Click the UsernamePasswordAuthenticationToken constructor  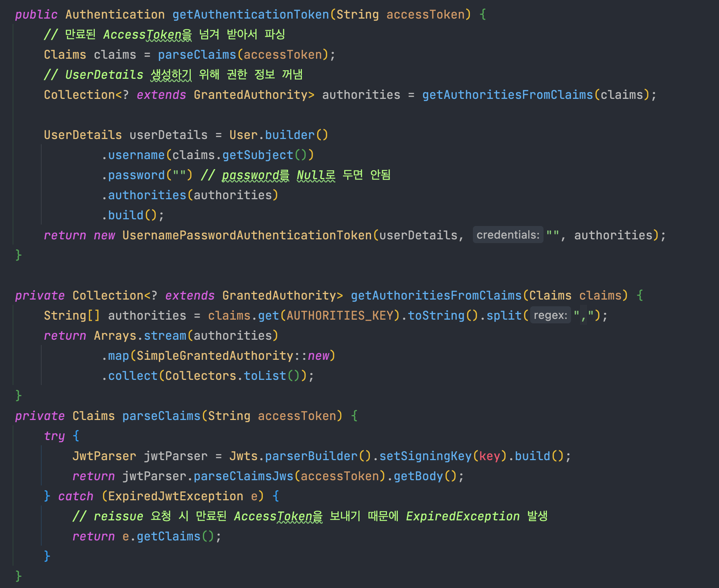(x=247, y=235)
